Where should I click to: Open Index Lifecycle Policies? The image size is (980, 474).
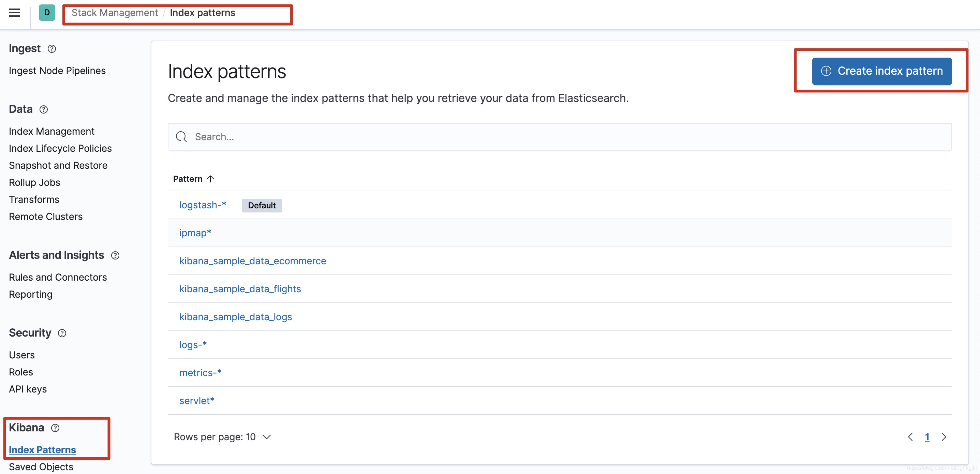(60, 148)
